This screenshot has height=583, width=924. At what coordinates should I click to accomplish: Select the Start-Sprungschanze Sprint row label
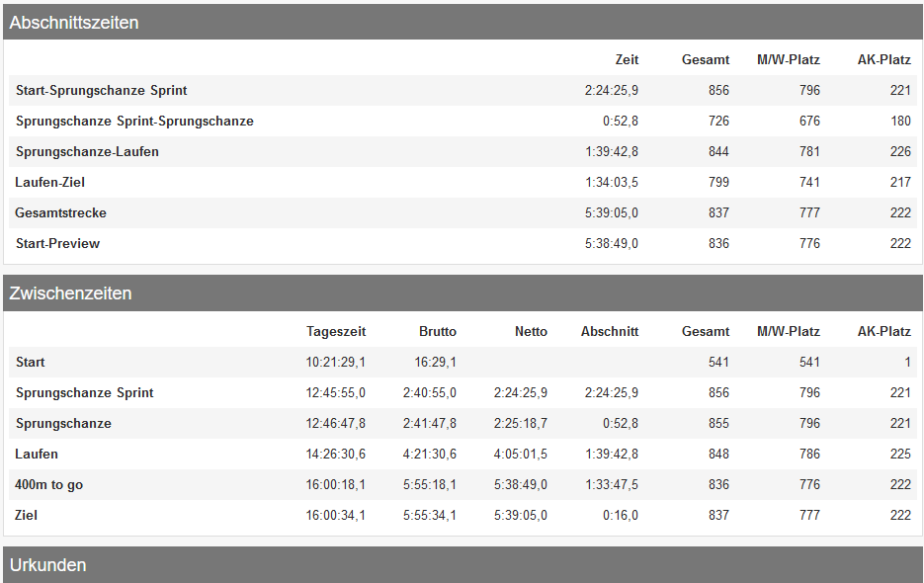tap(102, 91)
